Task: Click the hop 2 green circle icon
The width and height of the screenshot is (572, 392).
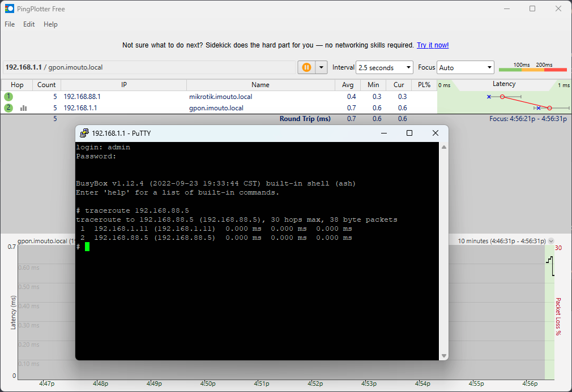Action: tap(8, 108)
